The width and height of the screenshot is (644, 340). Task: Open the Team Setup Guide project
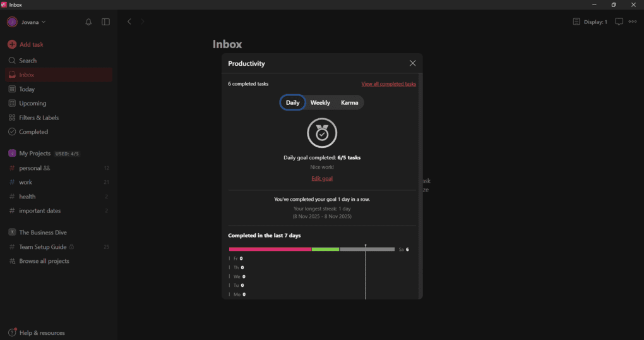click(x=59, y=246)
